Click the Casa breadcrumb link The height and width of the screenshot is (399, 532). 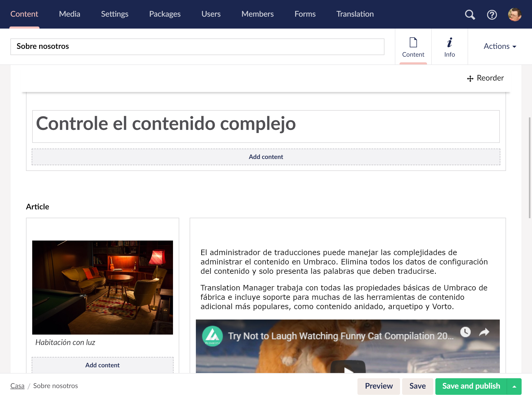point(17,386)
